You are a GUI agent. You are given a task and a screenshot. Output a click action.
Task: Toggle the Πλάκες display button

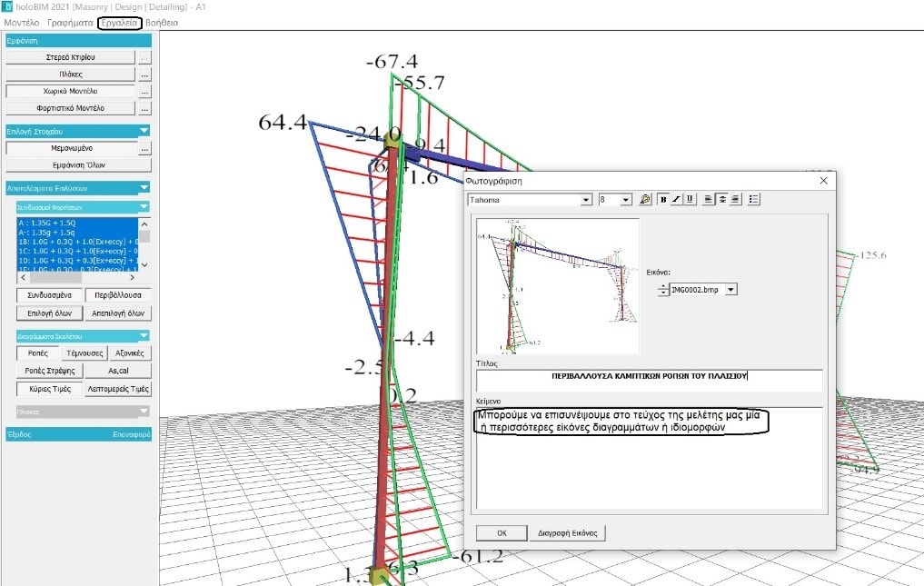[70, 74]
